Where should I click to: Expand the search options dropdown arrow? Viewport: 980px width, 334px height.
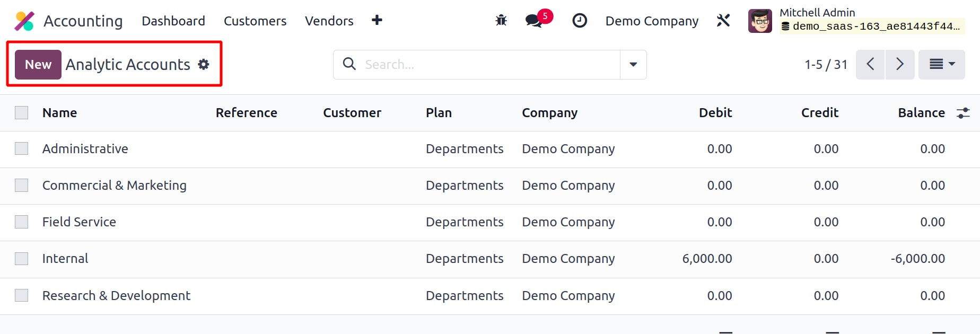(x=633, y=65)
